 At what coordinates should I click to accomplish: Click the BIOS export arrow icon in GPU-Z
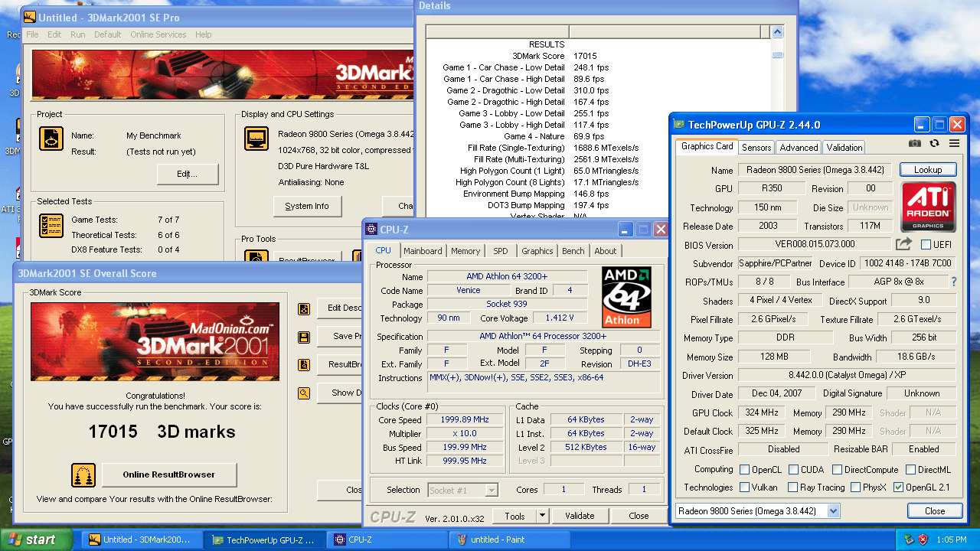(904, 244)
